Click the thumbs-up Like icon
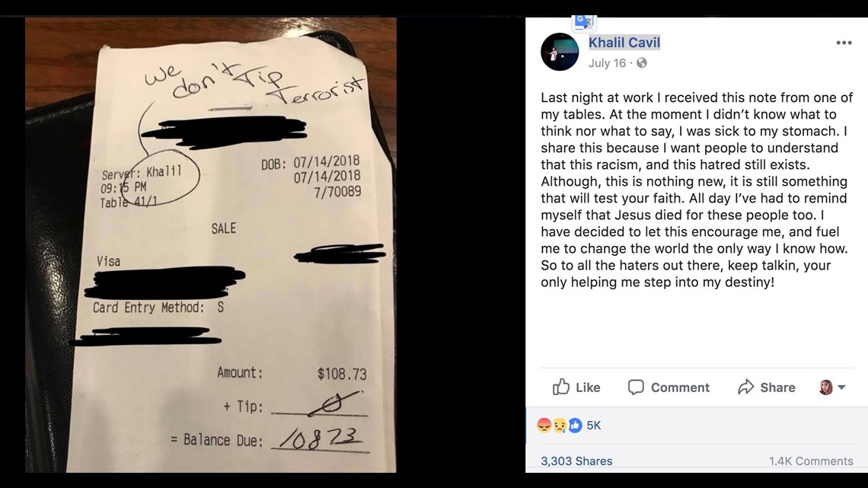Image resolution: width=868 pixels, height=488 pixels. pyautogui.click(x=560, y=387)
